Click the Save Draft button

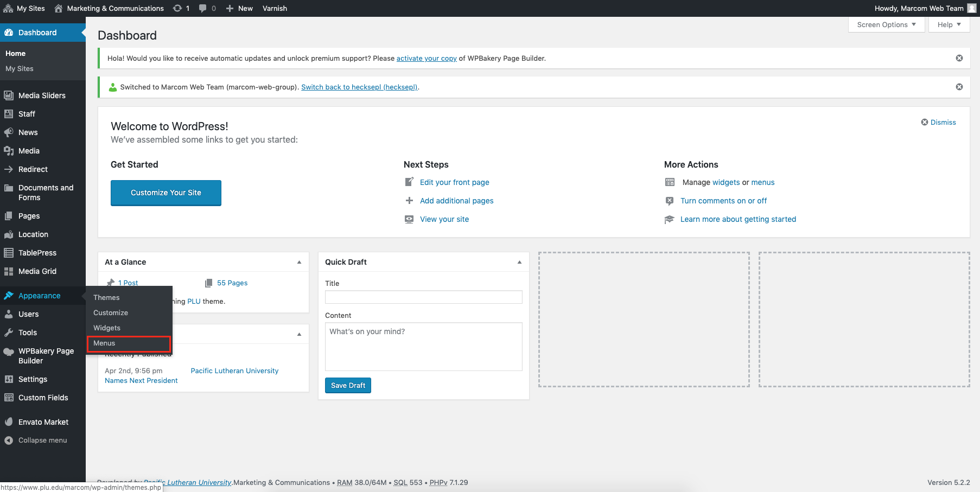point(348,386)
